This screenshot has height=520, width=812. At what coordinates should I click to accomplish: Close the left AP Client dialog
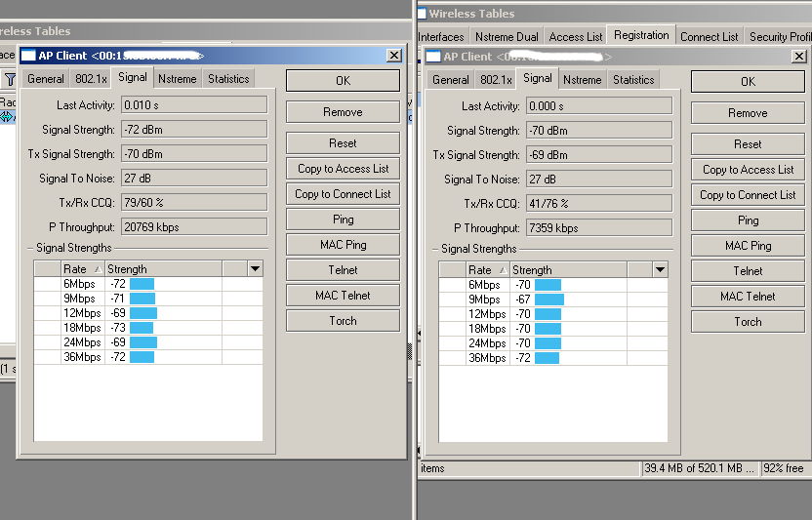[x=394, y=56]
